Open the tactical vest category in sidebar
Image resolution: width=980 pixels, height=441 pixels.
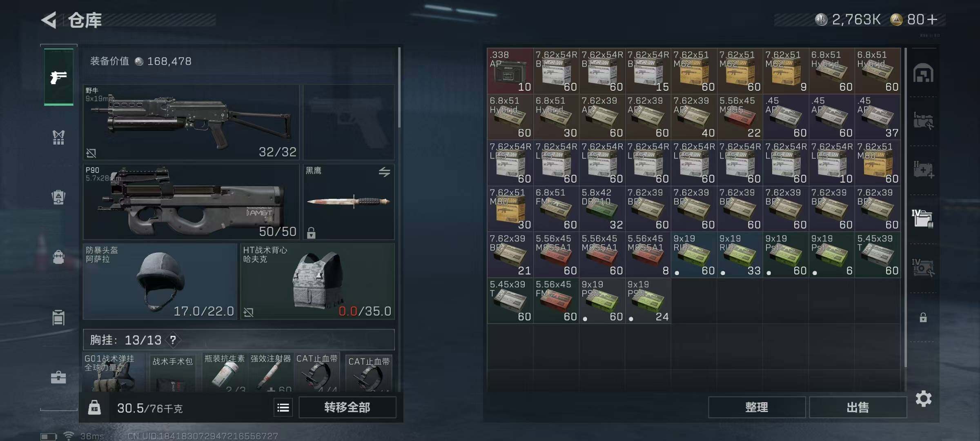click(x=58, y=137)
